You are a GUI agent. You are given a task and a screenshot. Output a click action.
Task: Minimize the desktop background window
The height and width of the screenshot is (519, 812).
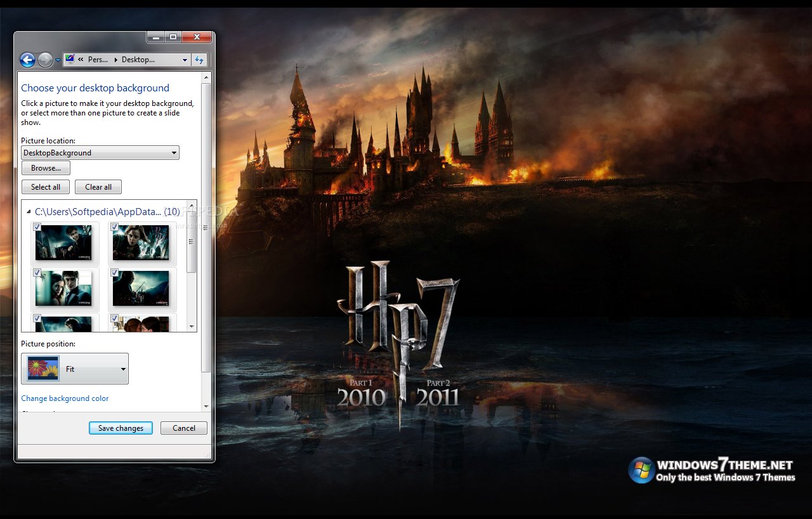(156, 37)
